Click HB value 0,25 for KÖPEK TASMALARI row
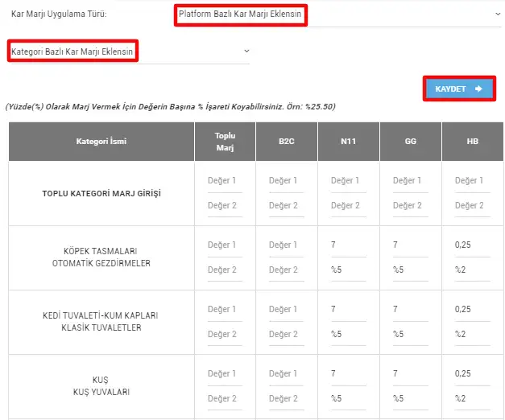 click(473, 245)
